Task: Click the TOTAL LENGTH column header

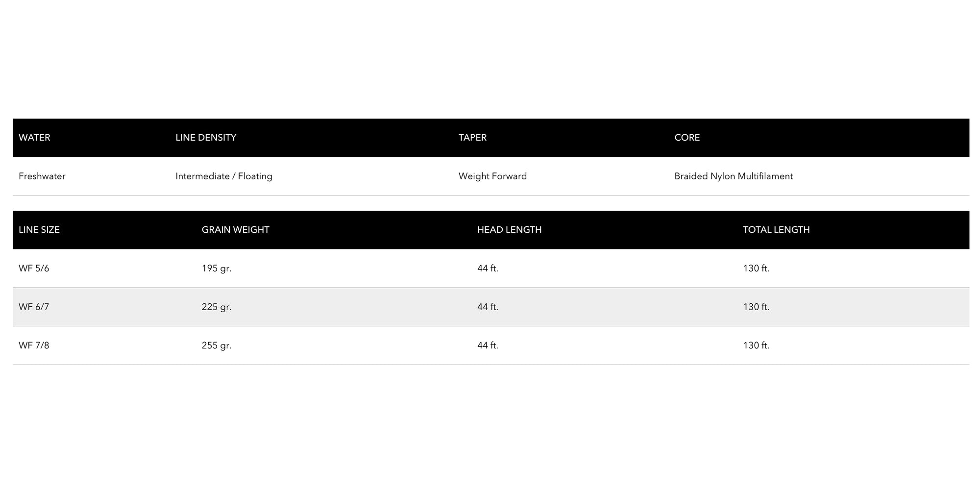Action: click(x=776, y=230)
